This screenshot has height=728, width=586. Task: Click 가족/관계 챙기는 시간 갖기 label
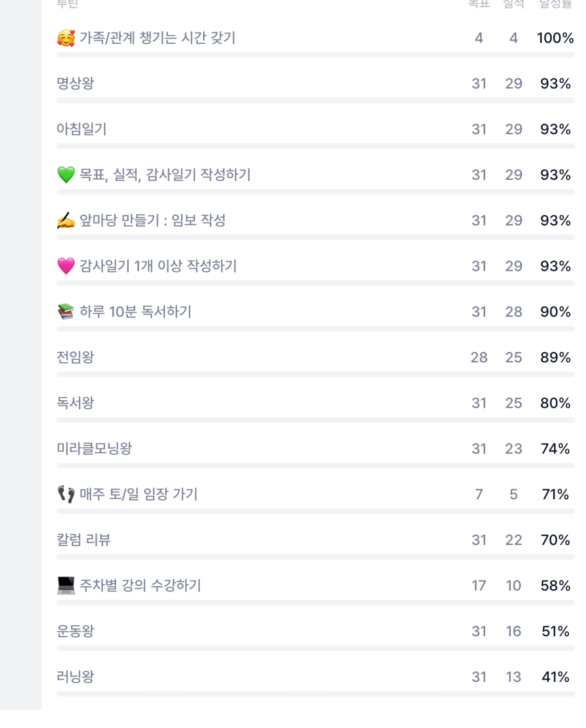coord(158,38)
